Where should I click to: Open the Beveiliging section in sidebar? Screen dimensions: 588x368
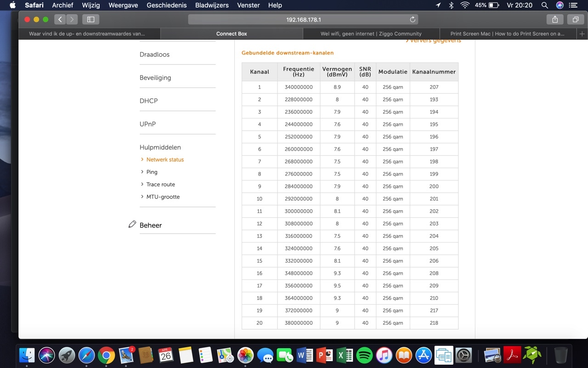(155, 78)
